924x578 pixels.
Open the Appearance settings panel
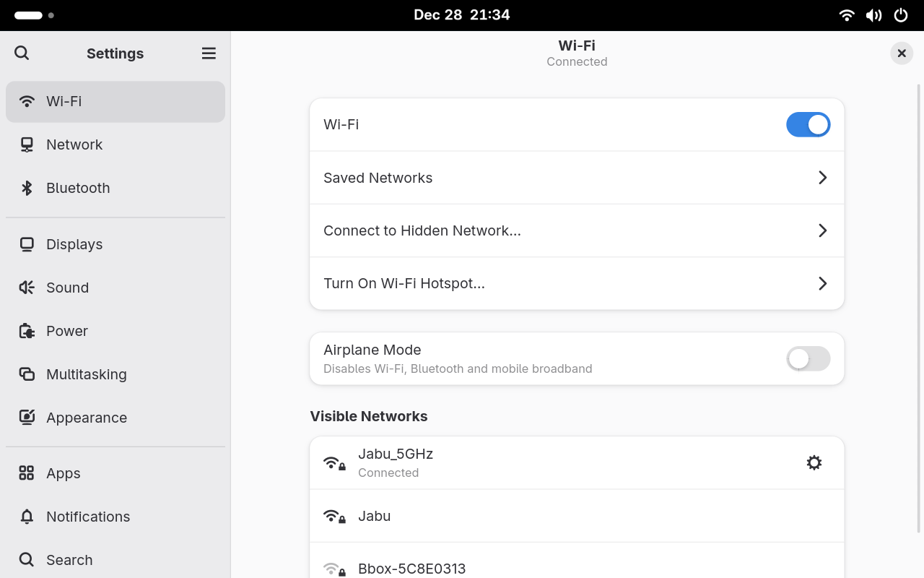tap(86, 418)
